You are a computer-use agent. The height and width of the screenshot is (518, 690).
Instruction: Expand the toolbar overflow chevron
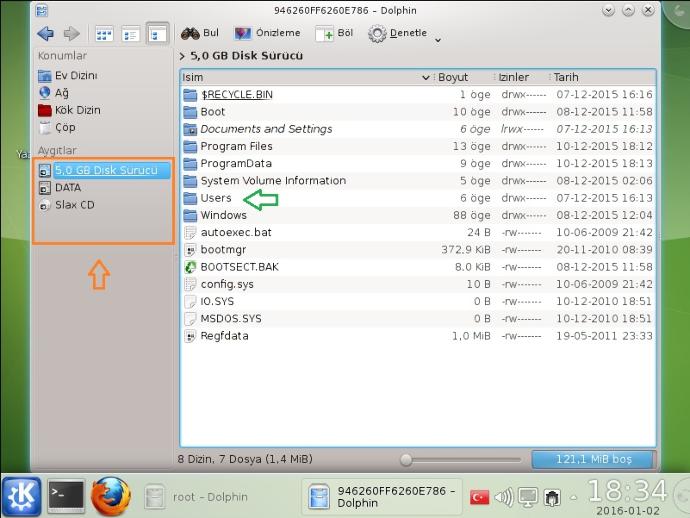coord(438,40)
